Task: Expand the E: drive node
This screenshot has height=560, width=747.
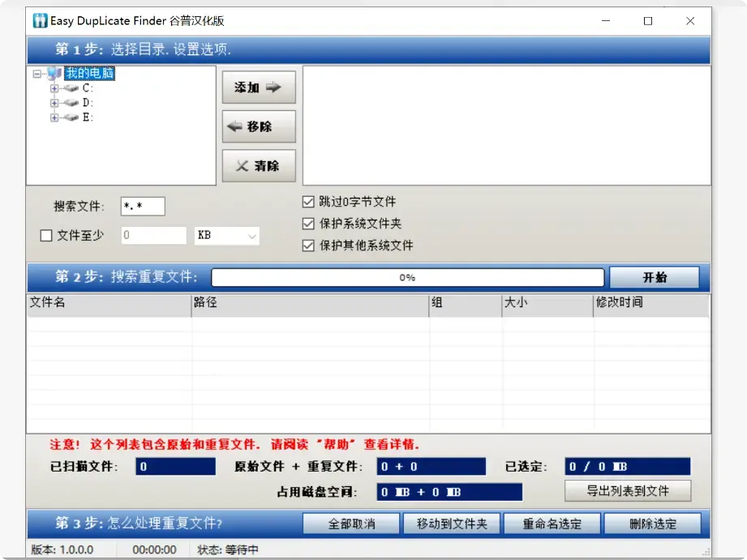Action: click(x=54, y=118)
